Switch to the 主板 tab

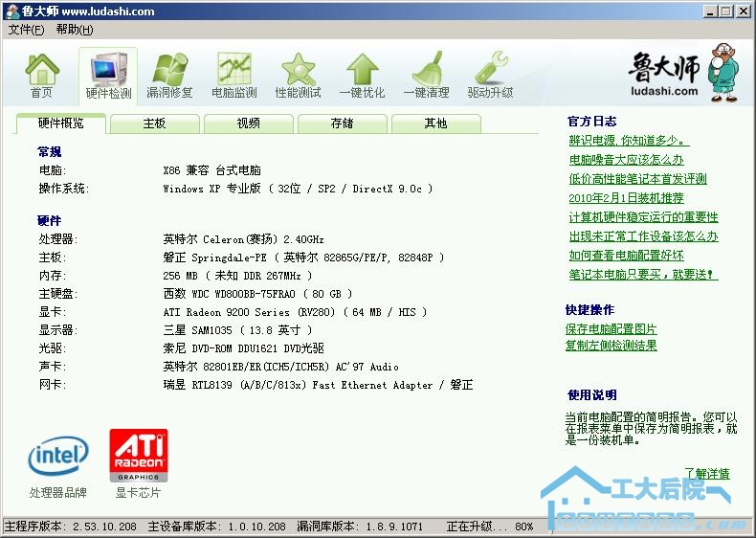[x=154, y=123]
